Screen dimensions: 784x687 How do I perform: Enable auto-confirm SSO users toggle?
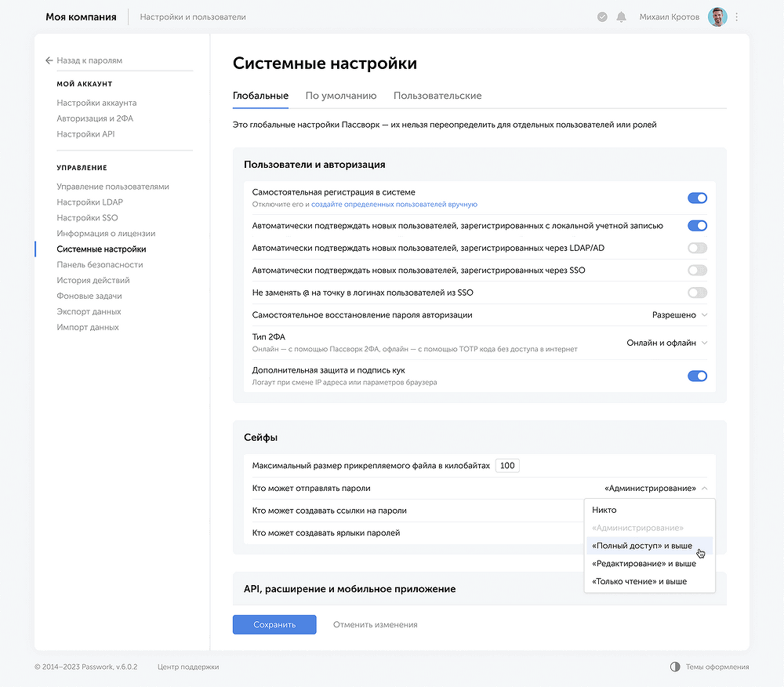coord(697,271)
